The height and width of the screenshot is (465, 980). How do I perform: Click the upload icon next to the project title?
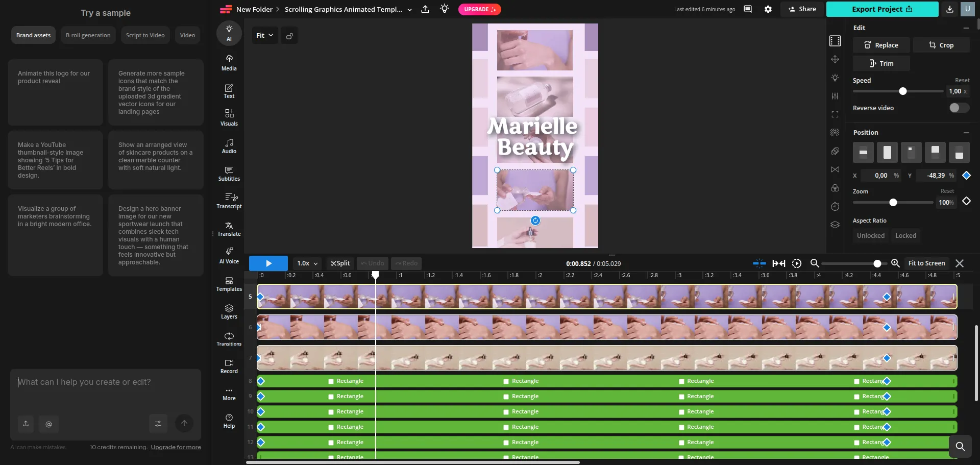point(425,9)
